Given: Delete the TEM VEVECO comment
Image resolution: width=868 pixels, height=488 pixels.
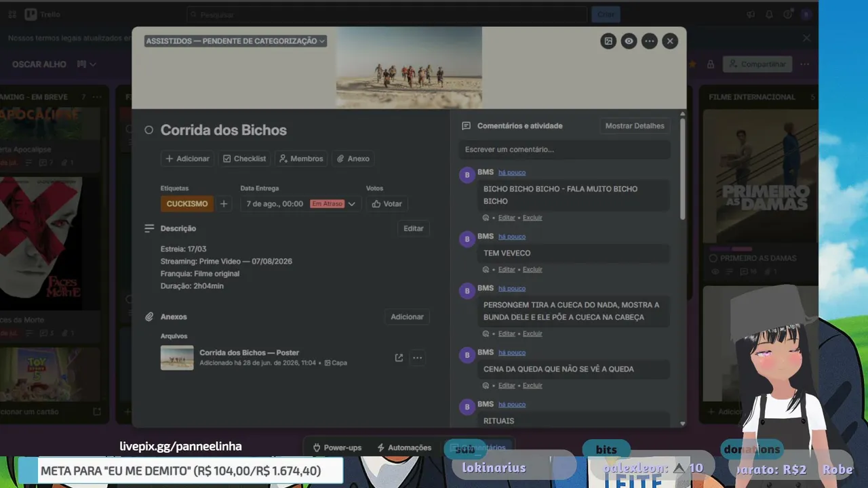Looking at the screenshot, I should (x=532, y=269).
